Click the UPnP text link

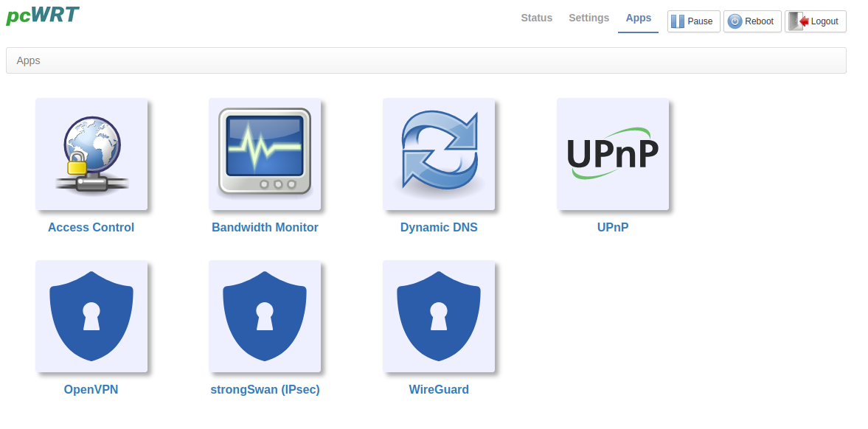tap(613, 228)
